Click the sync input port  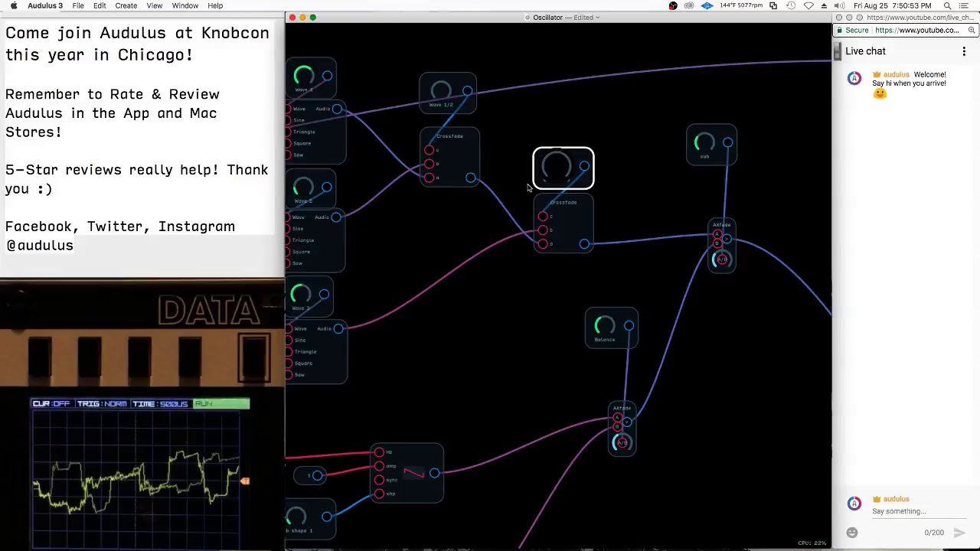click(x=379, y=480)
